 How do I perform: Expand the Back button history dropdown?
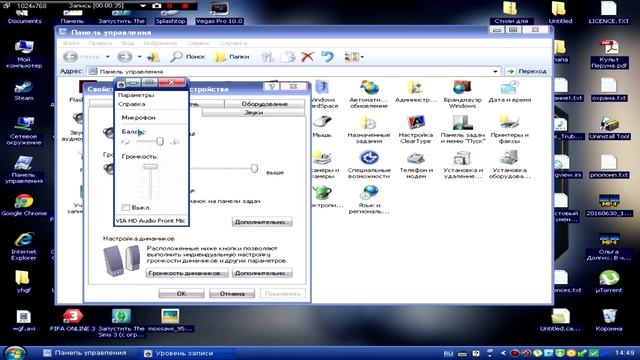coord(108,57)
